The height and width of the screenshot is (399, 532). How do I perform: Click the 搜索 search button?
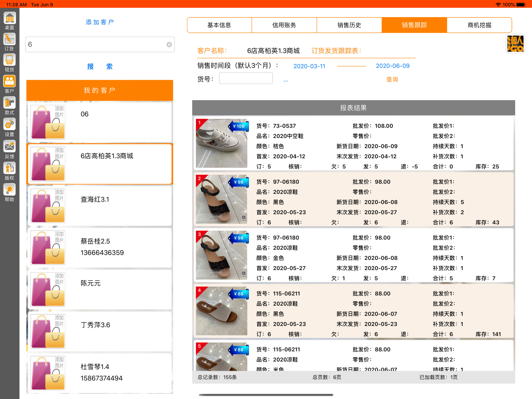click(100, 66)
